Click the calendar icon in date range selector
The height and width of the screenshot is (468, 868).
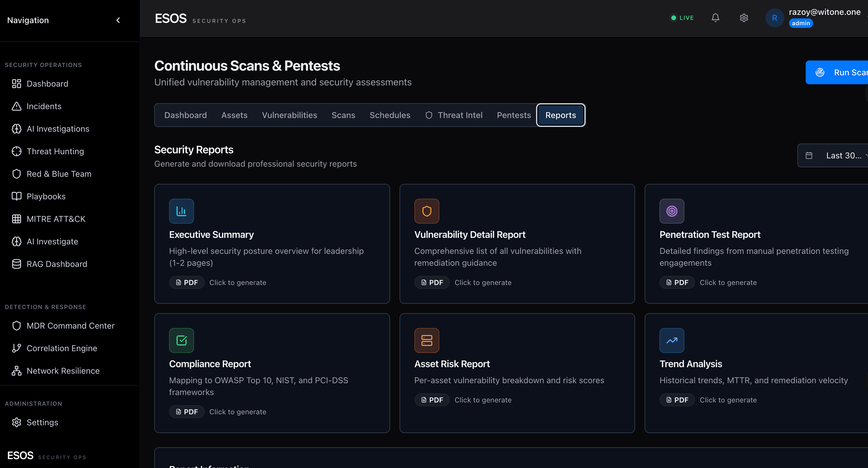(809, 156)
